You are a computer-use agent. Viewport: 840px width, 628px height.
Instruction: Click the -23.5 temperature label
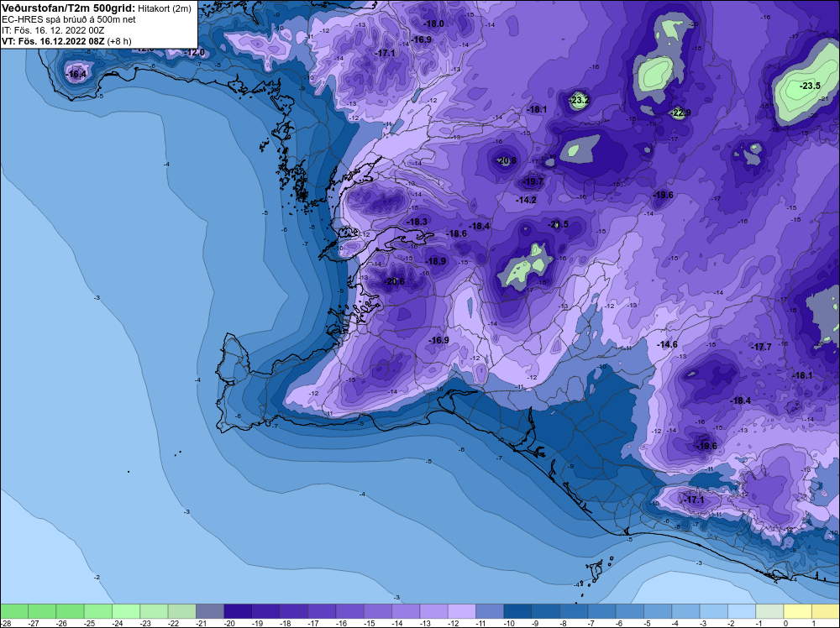pyautogui.click(x=810, y=86)
